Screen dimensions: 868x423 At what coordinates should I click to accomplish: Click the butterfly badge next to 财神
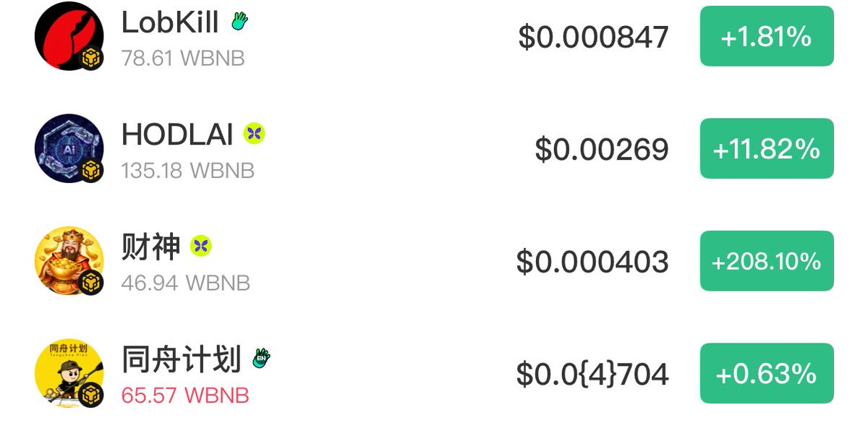tap(201, 247)
